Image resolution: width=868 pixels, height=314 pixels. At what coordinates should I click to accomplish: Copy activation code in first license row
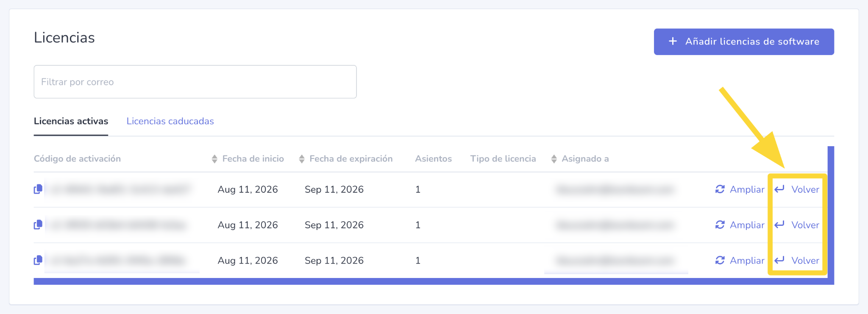pyautogui.click(x=38, y=189)
